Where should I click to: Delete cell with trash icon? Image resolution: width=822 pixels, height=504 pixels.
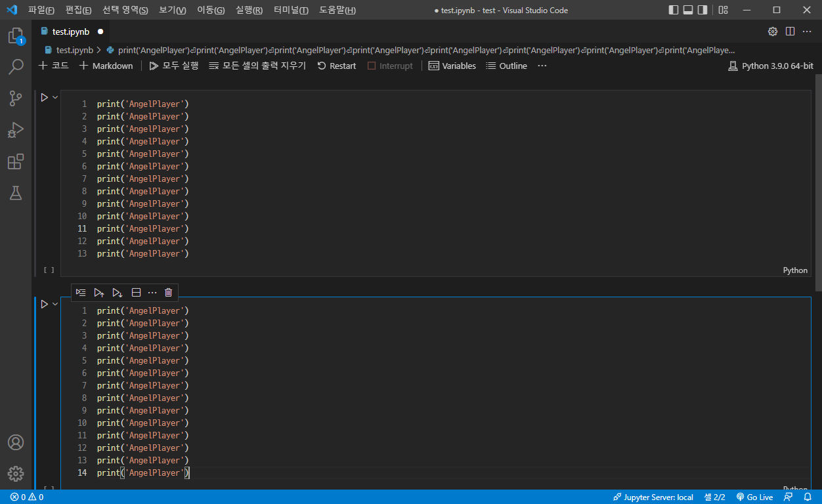(169, 292)
